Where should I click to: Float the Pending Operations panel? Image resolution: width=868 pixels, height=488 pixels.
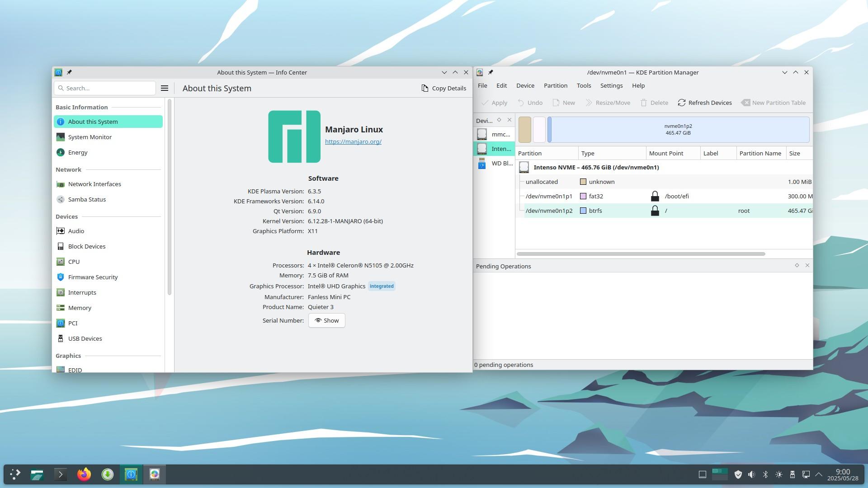[797, 265]
